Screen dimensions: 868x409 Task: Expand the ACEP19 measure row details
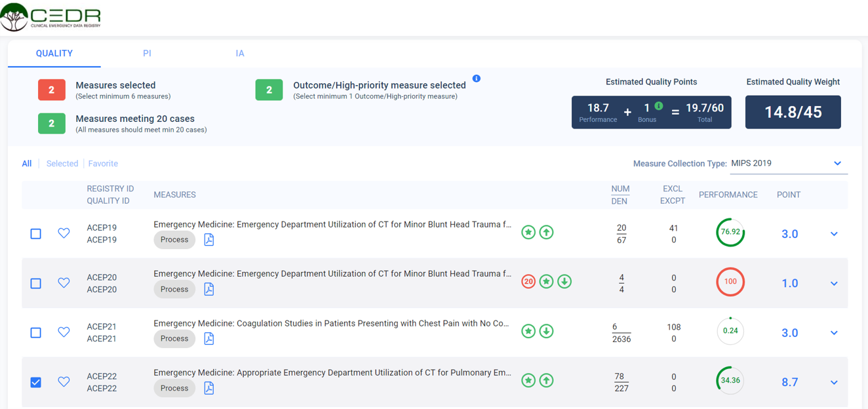(x=834, y=234)
